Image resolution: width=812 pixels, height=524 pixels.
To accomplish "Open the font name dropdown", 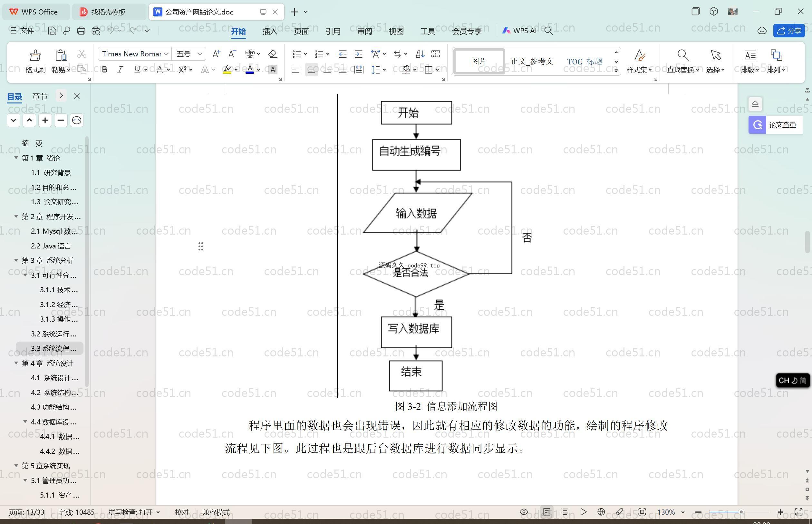I will coord(166,54).
